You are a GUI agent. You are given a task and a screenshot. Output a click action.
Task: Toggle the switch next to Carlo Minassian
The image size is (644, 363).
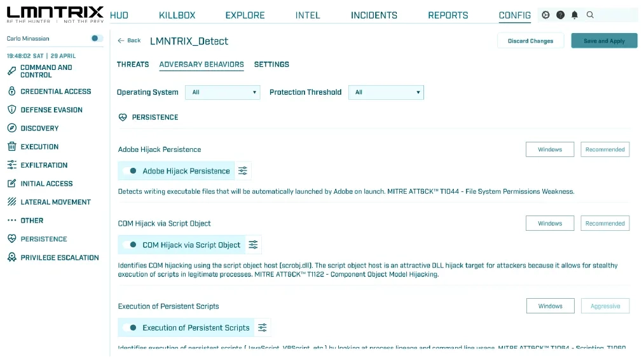point(97,38)
